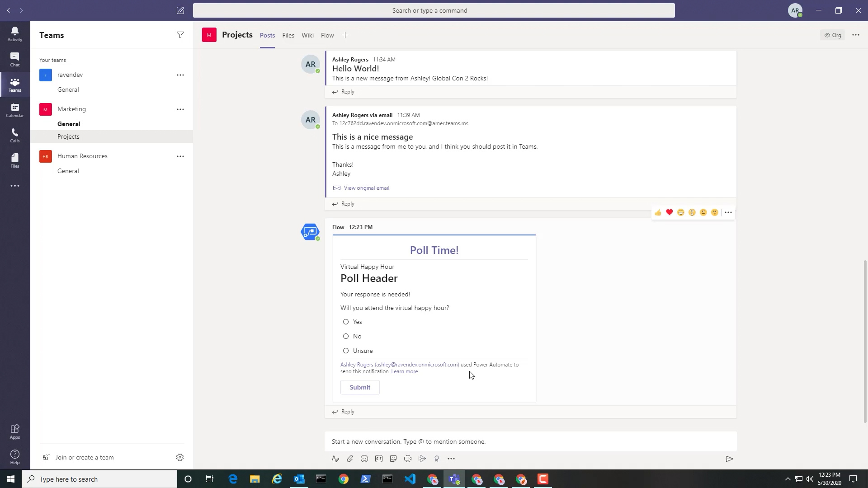React with thumbs up to Flow post
This screenshot has height=488, width=868.
pos(658,212)
